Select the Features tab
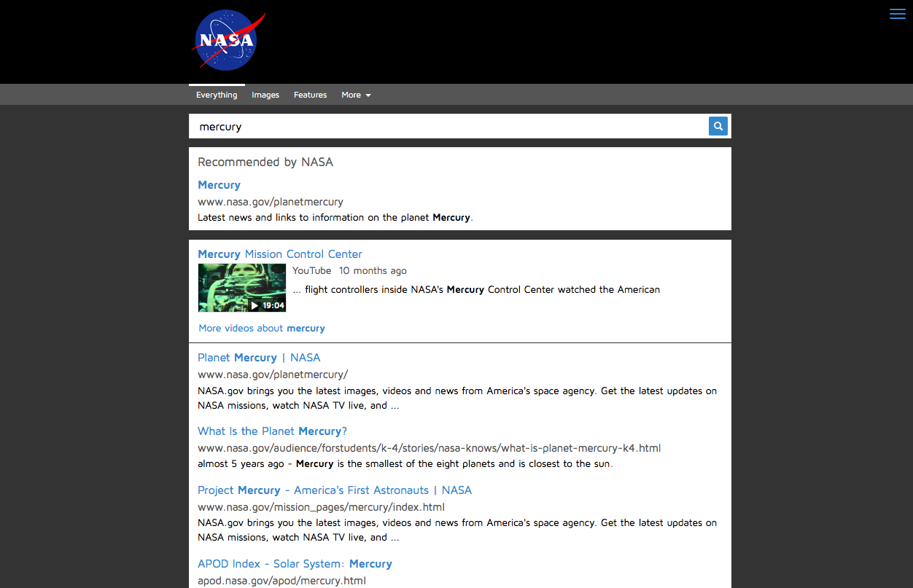This screenshot has width=913, height=588. tap(310, 95)
